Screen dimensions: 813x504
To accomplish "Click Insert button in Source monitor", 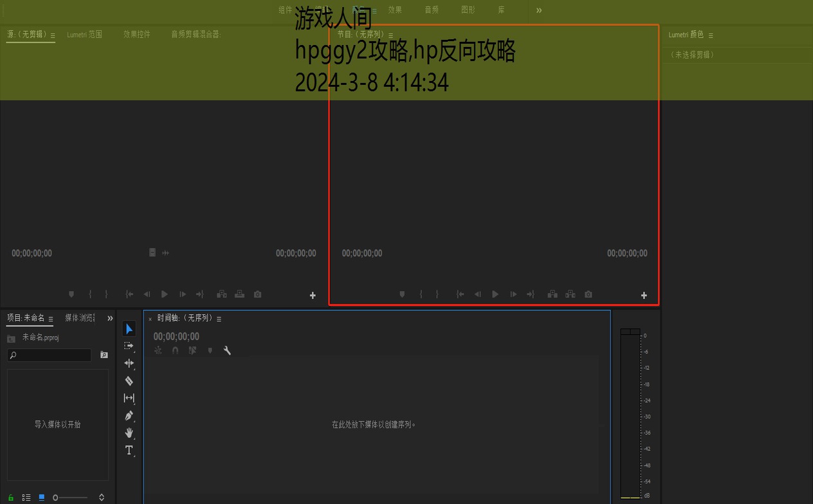I will pyautogui.click(x=222, y=294).
